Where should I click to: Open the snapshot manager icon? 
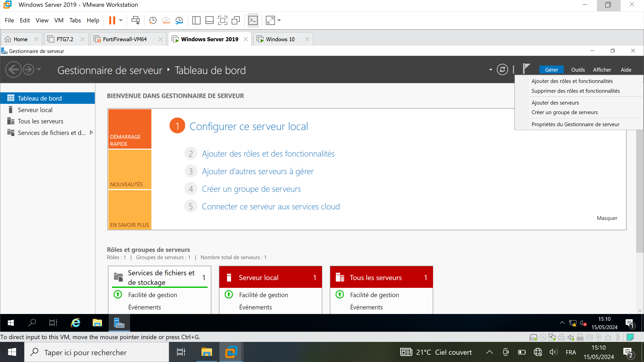coord(179,20)
